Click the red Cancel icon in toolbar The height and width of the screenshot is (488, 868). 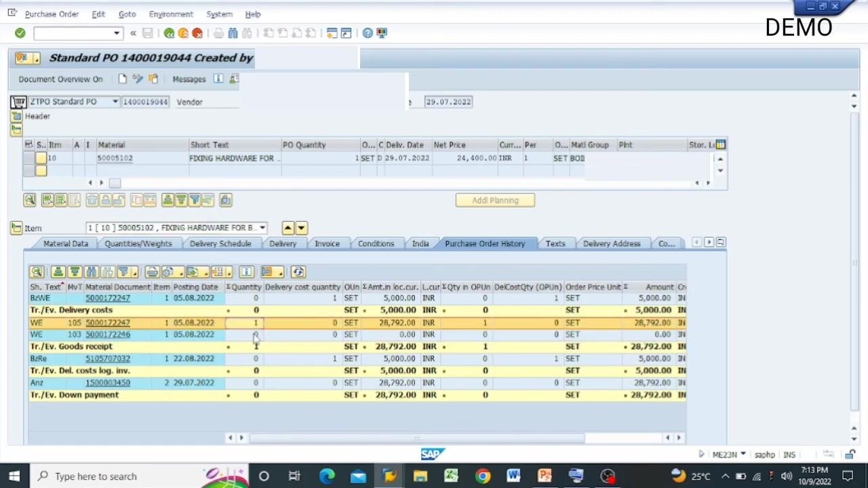tap(197, 33)
